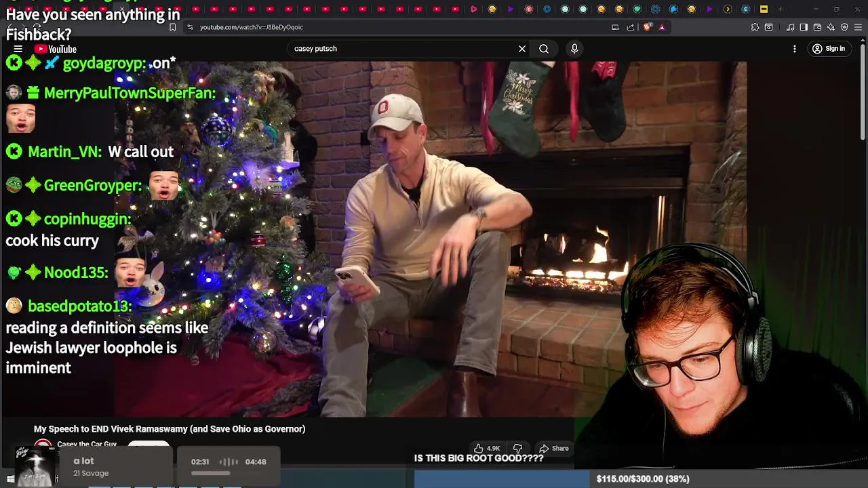This screenshot has width=868, height=488.
Task: Open the Casey the Car Guy channel link
Action: [87, 444]
